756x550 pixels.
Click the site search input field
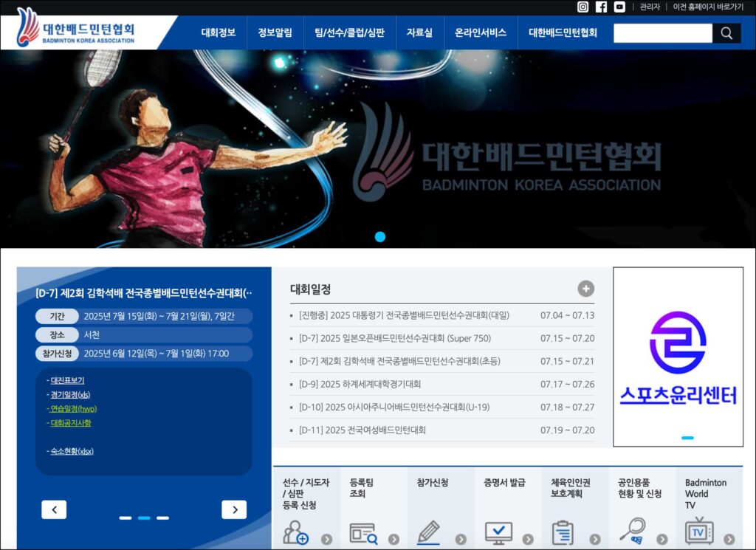[663, 33]
